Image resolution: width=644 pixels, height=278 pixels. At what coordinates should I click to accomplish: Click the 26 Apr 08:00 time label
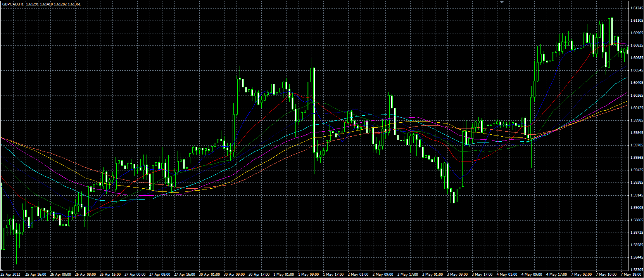point(85,275)
